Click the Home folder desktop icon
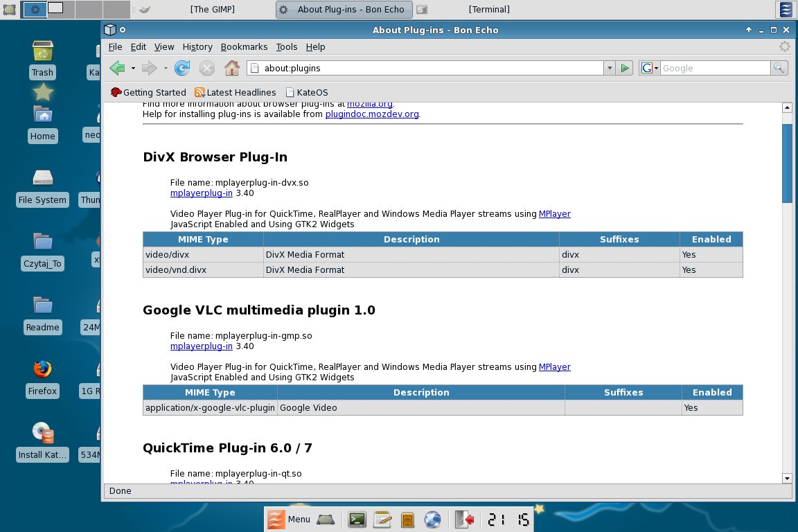Viewport: 798px width, 532px height. 42,124
